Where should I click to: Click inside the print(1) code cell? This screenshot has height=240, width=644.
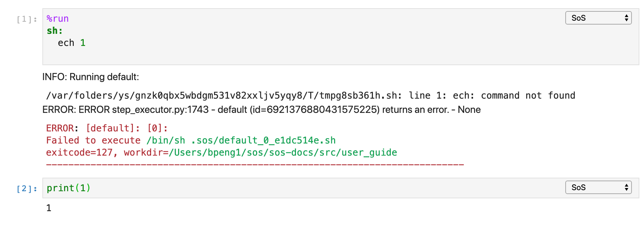(68, 188)
